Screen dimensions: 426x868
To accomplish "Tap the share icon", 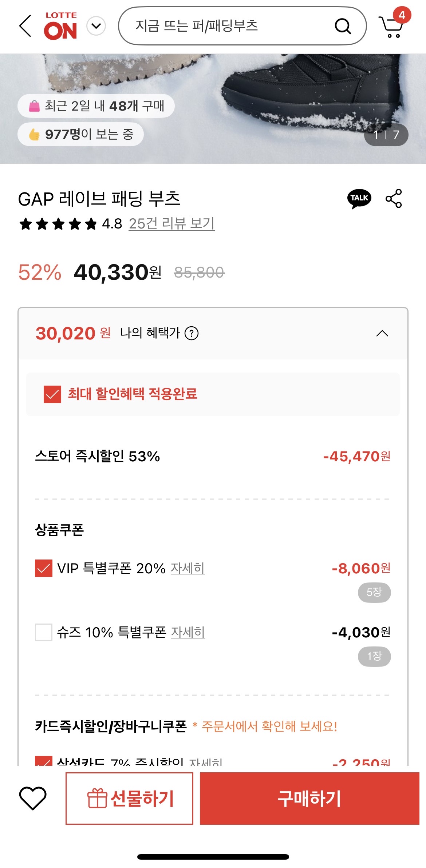I will coord(394,198).
